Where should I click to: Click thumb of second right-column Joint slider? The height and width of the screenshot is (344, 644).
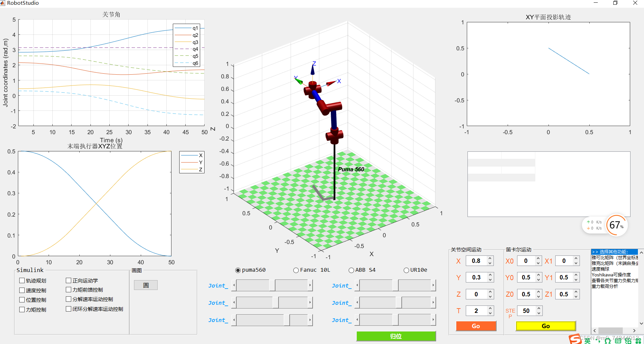(x=399, y=303)
